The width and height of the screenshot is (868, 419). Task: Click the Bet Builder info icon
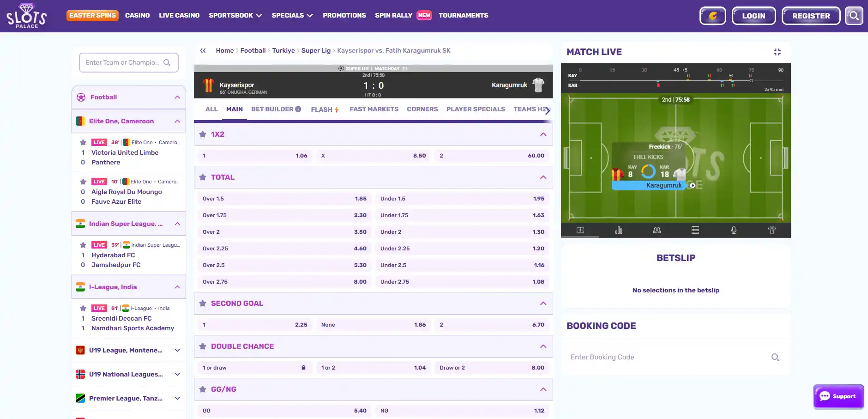pyautogui.click(x=298, y=109)
